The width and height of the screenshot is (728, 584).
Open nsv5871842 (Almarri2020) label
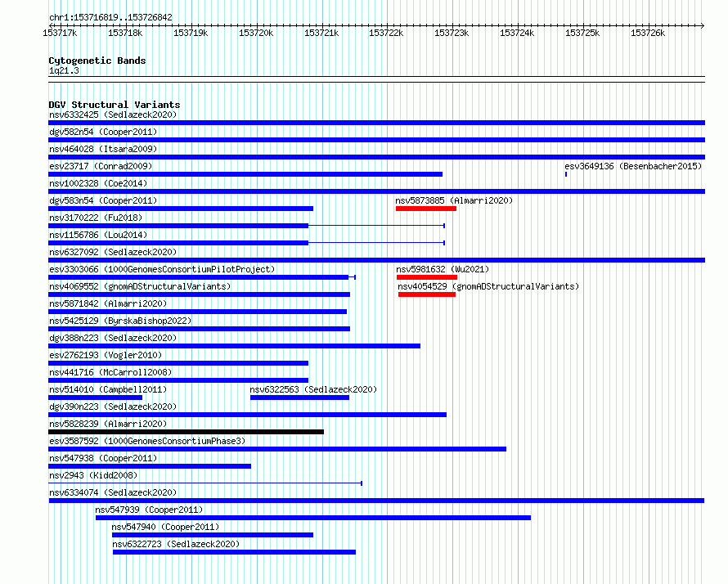tap(108, 303)
